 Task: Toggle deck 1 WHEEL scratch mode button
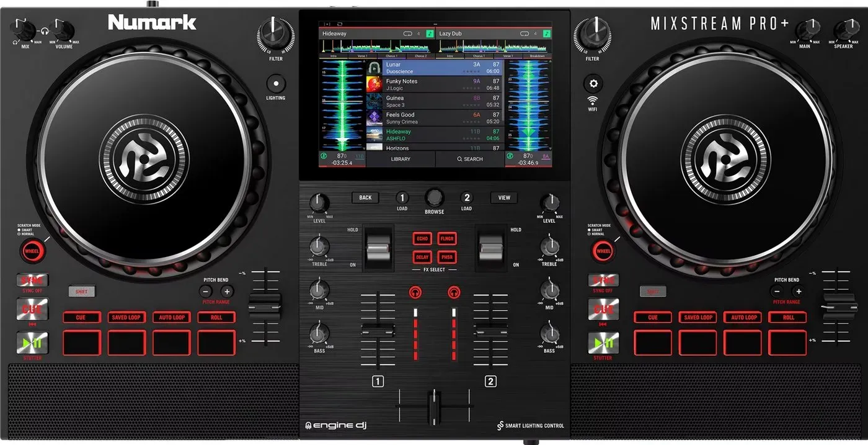coord(32,251)
